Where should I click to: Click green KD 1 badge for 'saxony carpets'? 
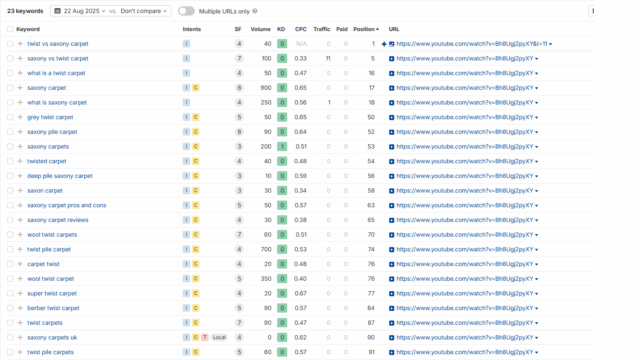[282, 147]
